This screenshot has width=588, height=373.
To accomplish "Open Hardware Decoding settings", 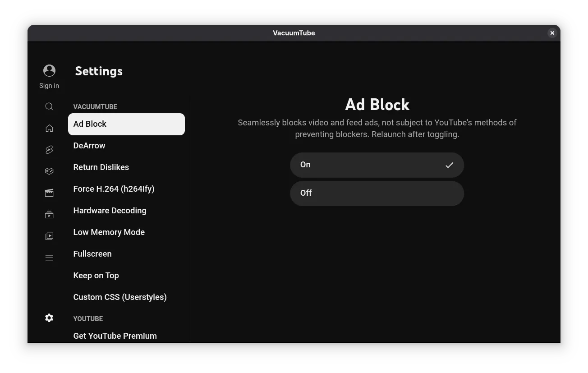I will [110, 211].
